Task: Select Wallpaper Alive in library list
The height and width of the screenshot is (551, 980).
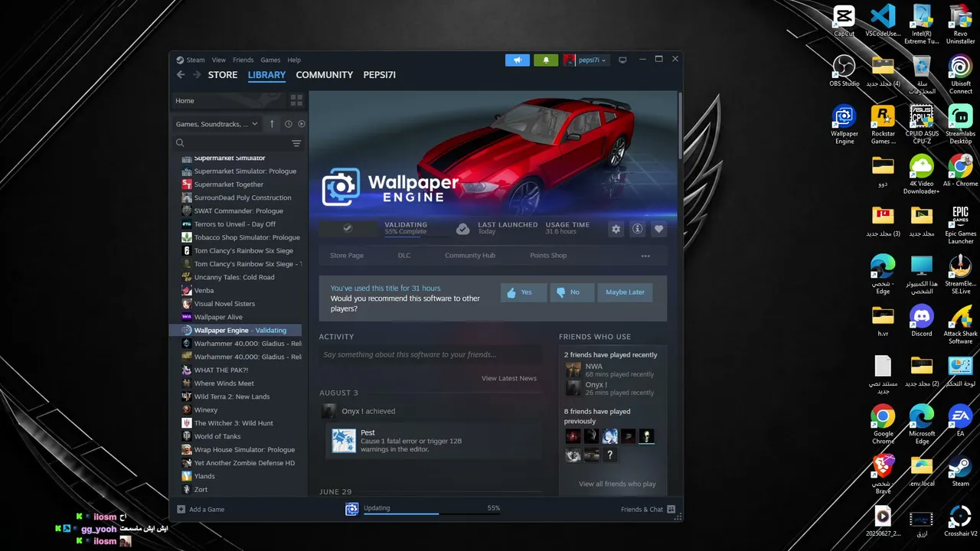Action: tap(218, 317)
